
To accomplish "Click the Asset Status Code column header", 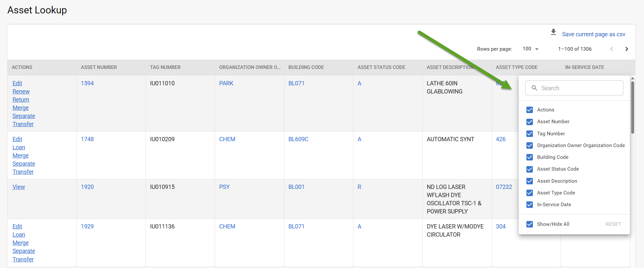I will [381, 67].
